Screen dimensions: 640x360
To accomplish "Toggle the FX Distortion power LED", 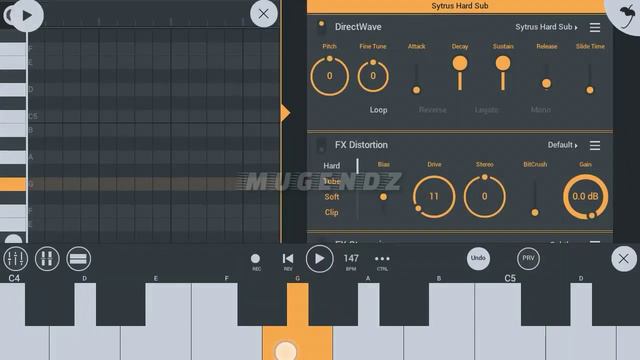I will click(322, 145).
